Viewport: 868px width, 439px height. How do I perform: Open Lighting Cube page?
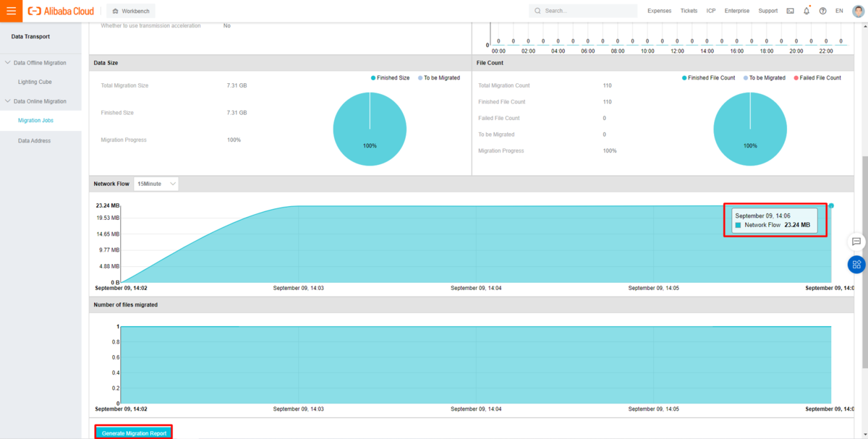[35, 82]
